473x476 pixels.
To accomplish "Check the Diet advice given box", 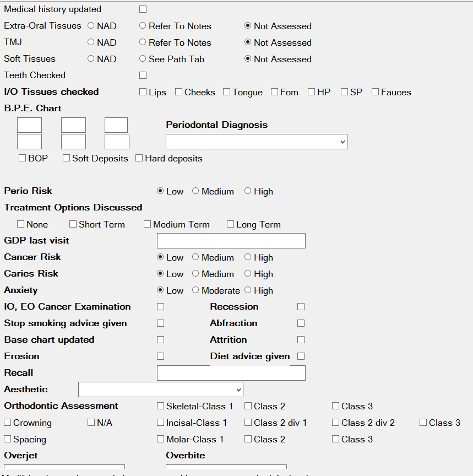I will 301,356.
